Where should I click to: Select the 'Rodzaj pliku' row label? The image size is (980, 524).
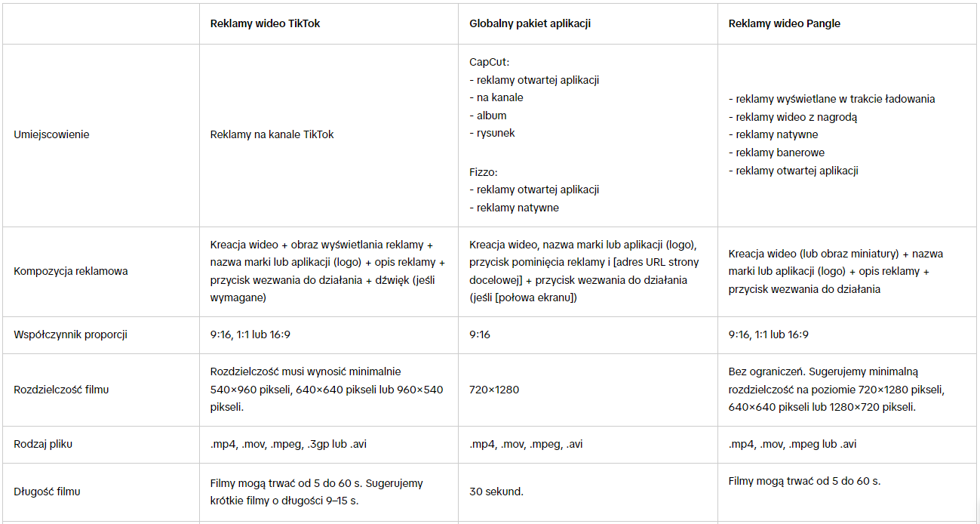(x=43, y=444)
